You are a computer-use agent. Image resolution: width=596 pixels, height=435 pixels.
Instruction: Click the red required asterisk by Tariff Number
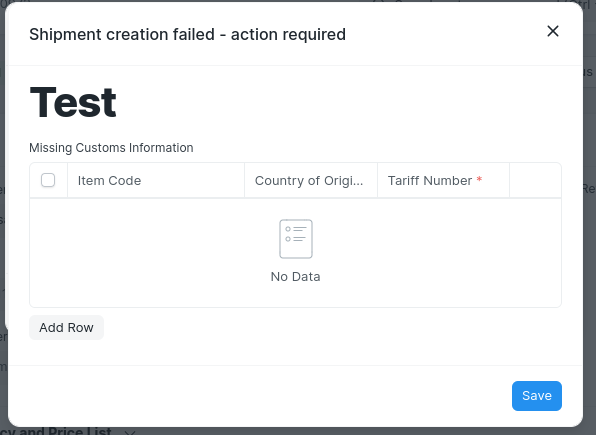(479, 179)
